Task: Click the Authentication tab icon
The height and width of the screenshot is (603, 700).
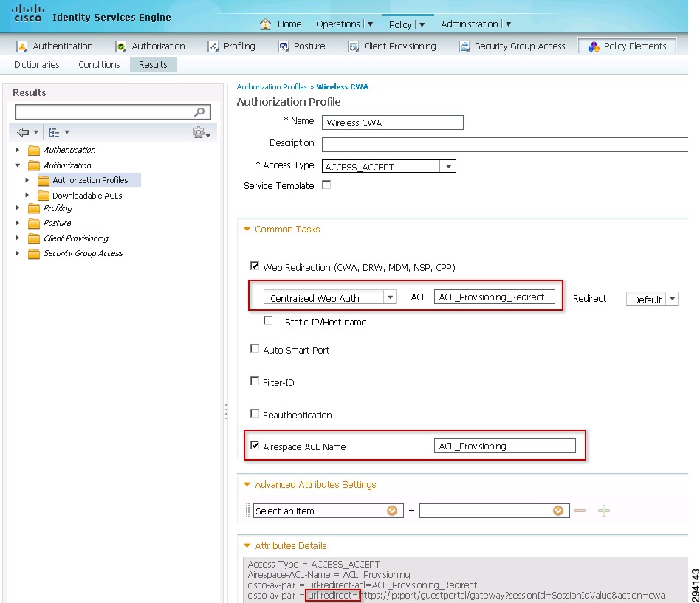Action: (21, 46)
